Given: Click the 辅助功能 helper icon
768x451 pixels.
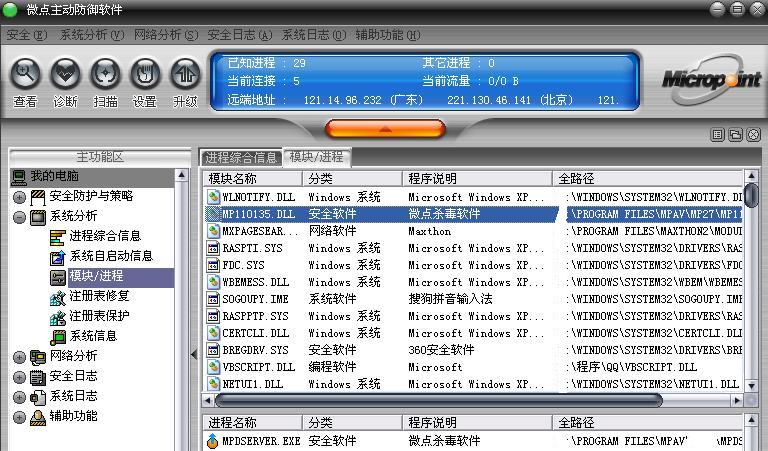Looking at the screenshot, I should click(x=38, y=418).
